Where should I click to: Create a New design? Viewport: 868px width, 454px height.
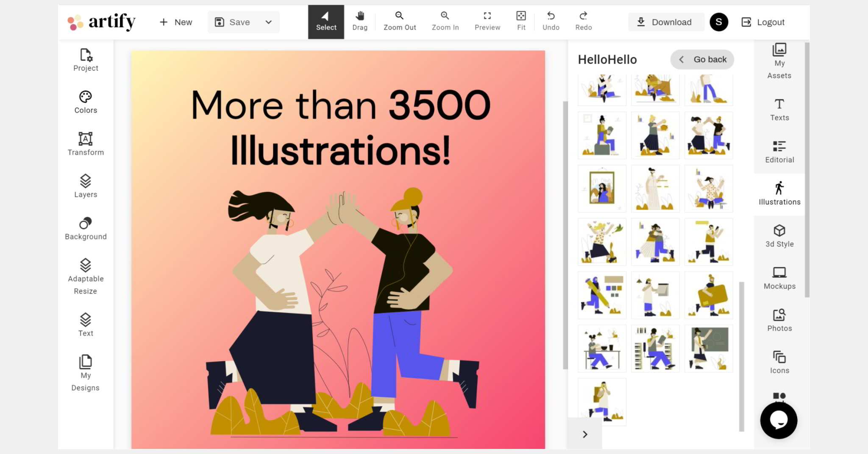coord(176,22)
